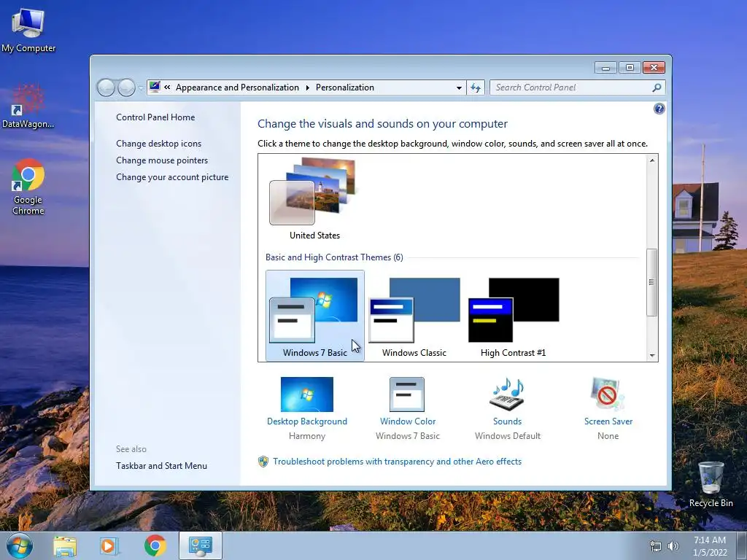The width and height of the screenshot is (747, 560).
Task: Select the DataWagon desktop shortcut
Action: tap(28, 106)
